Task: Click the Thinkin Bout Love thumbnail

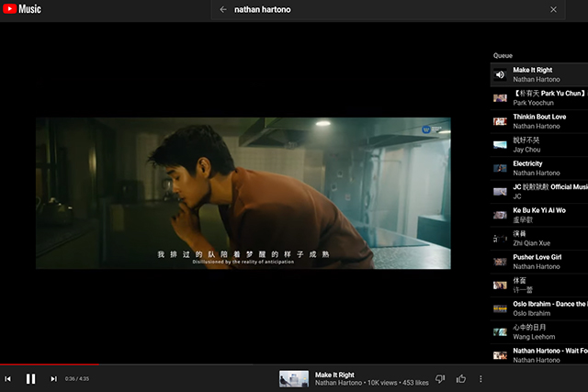Action: click(500, 121)
